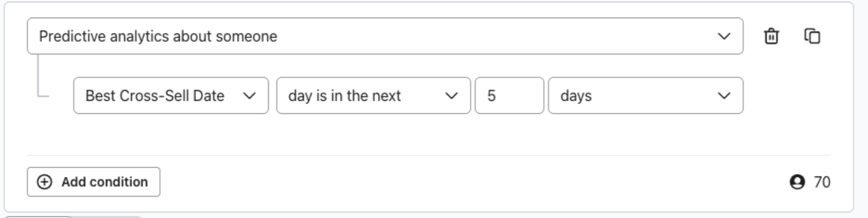Click the chevron beside day is in the next
The height and width of the screenshot is (218, 868).
[451, 96]
